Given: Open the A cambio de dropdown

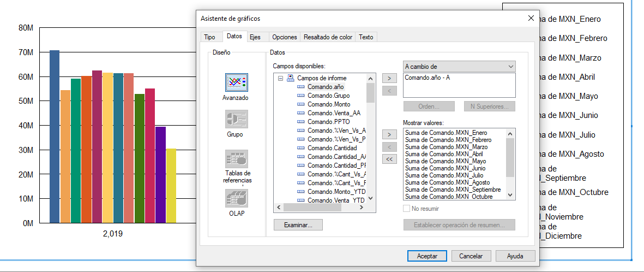Looking at the screenshot, I should (459, 66).
